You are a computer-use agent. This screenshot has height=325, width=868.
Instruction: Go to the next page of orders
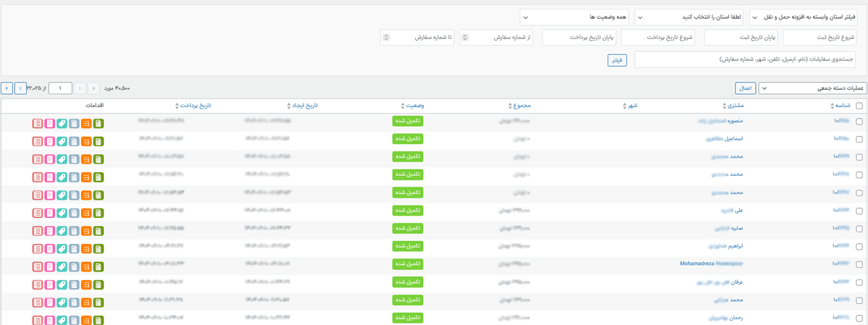20,88
